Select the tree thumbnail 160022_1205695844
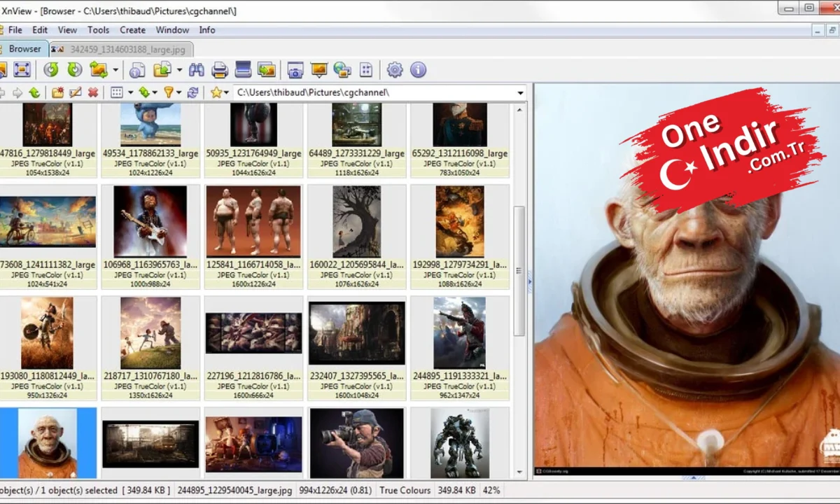Screen dimensions: 840x504 (x=357, y=237)
